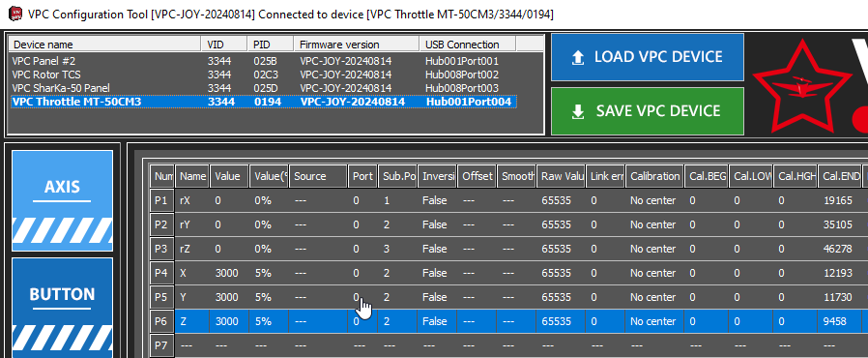Screen dimensions: 868x358
Task: Select VPC SharKa-50 Panel device
Action: [264, 88]
